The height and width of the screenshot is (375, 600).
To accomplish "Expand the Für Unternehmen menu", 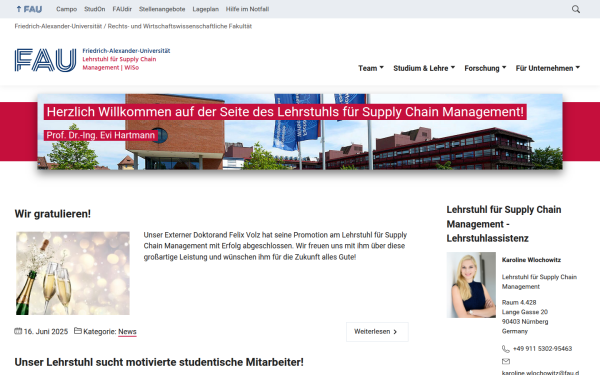I will click(x=548, y=68).
